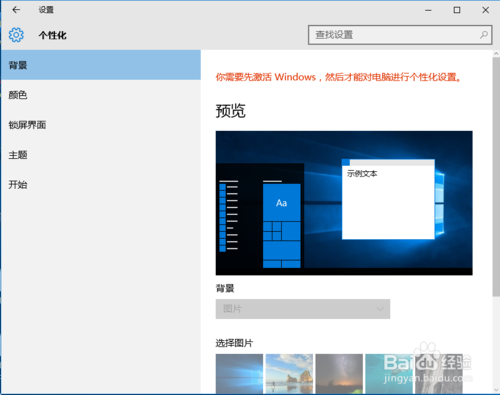Open the 颜色 settings page
Viewport: 500px width, 395px height.
click(x=101, y=95)
